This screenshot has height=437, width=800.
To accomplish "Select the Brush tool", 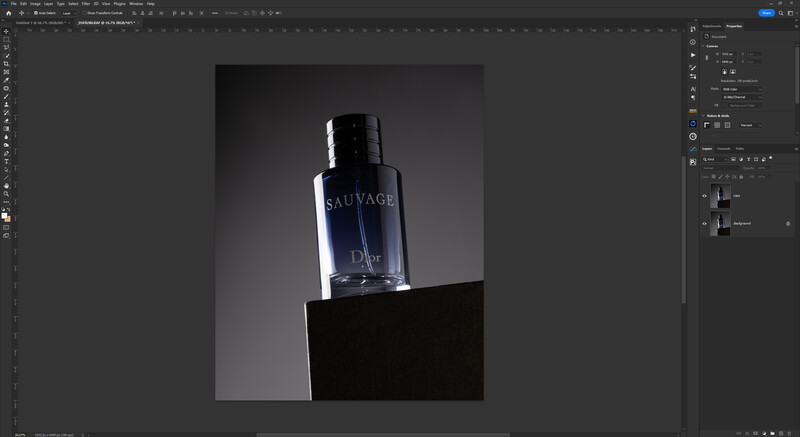I will [6, 96].
